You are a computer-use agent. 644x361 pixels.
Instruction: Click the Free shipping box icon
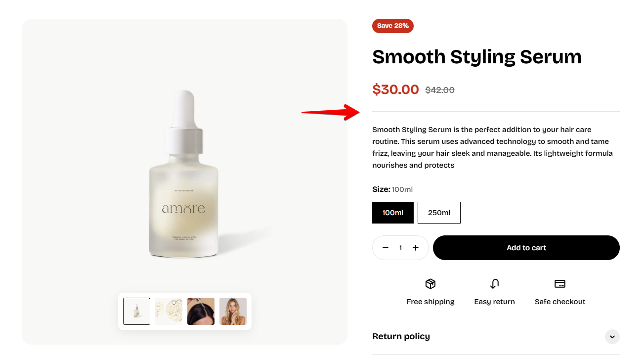coord(430,284)
